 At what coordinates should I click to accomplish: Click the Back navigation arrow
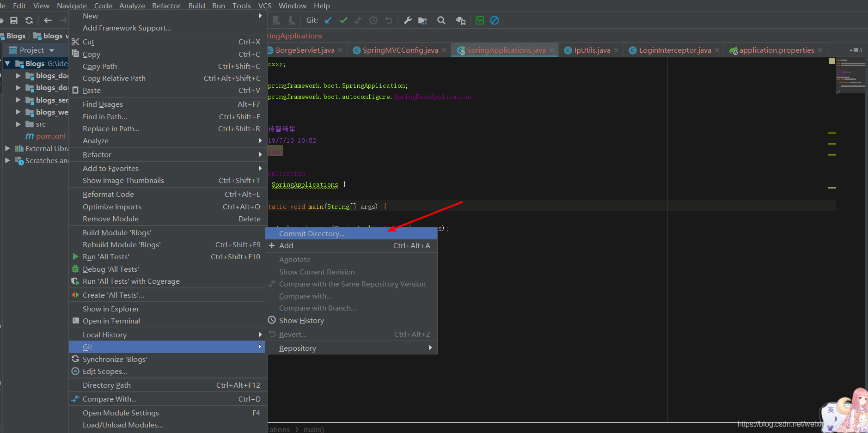point(48,20)
